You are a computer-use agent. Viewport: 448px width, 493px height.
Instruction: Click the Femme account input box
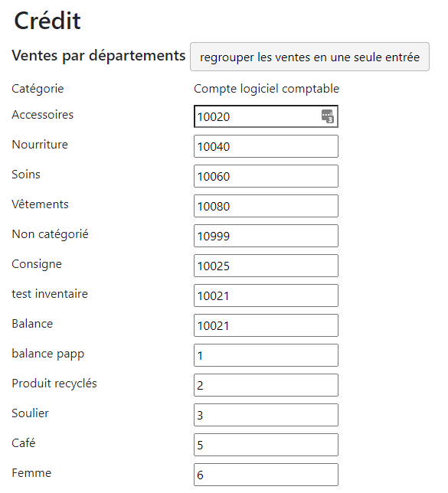click(x=266, y=475)
